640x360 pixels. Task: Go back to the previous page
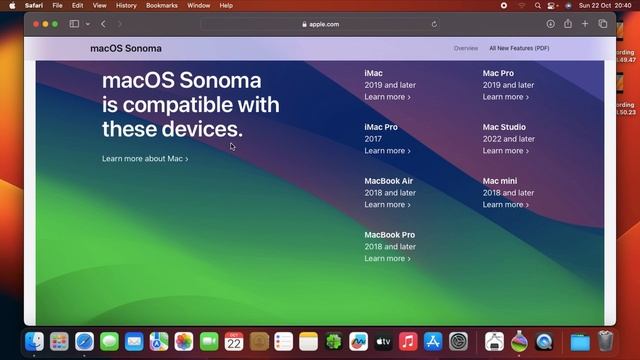[x=104, y=24]
